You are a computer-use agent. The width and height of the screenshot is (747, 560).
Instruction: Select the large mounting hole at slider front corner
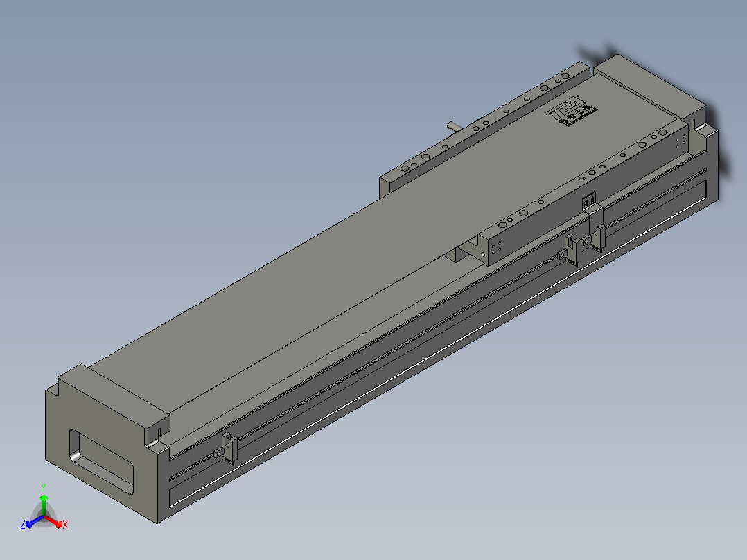click(502, 225)
